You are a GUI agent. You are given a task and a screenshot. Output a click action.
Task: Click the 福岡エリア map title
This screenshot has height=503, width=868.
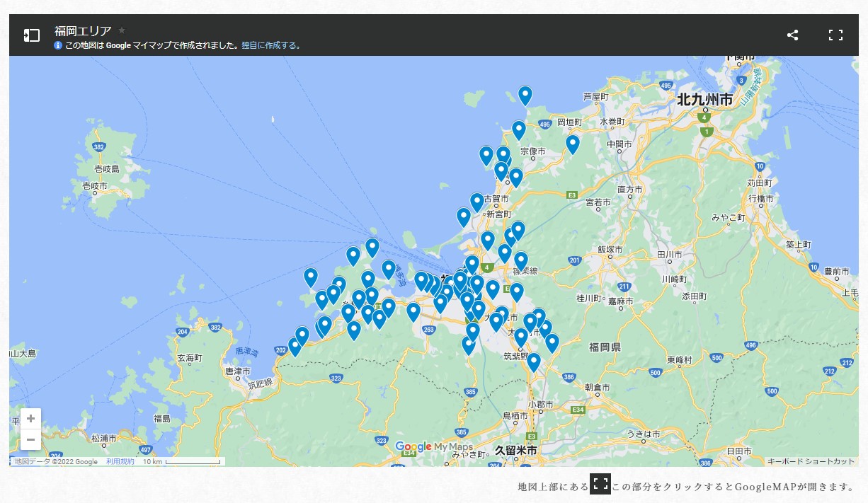click(83, 31)
